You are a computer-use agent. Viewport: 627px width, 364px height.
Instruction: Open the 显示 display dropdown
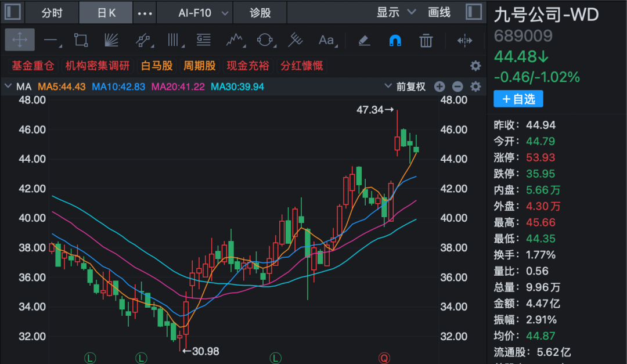pos(395,12)
